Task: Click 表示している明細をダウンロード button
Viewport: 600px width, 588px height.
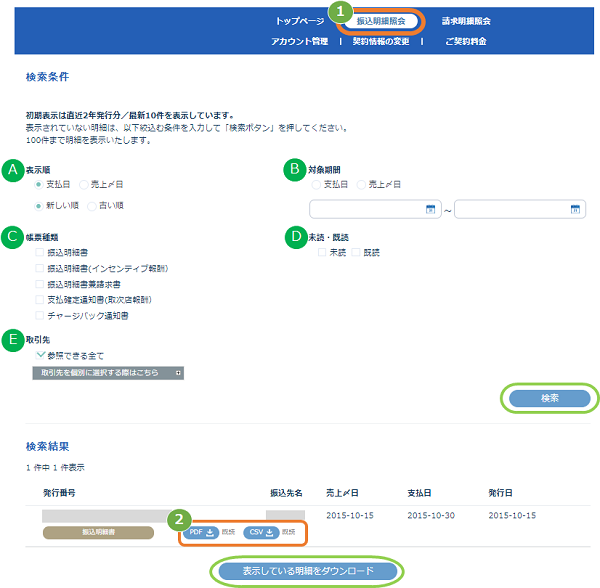Action: (x=307, y=572)
